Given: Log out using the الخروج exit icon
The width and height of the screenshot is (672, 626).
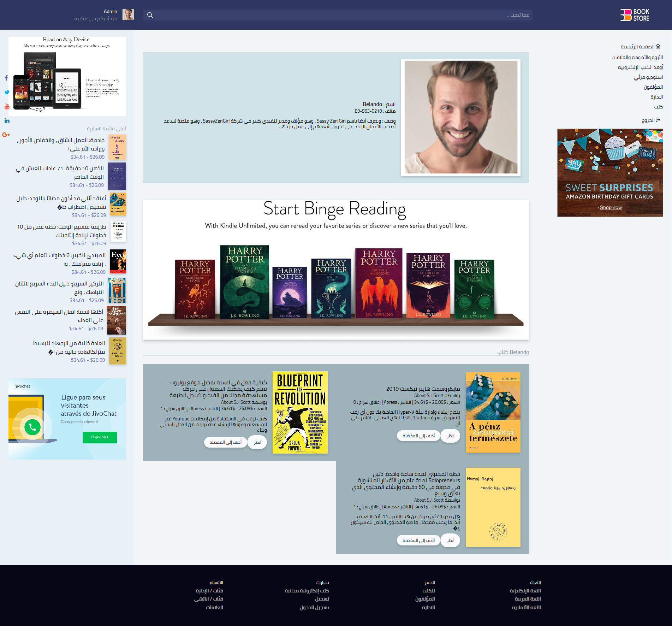Looking at the screenshot, I should (658, 120).
